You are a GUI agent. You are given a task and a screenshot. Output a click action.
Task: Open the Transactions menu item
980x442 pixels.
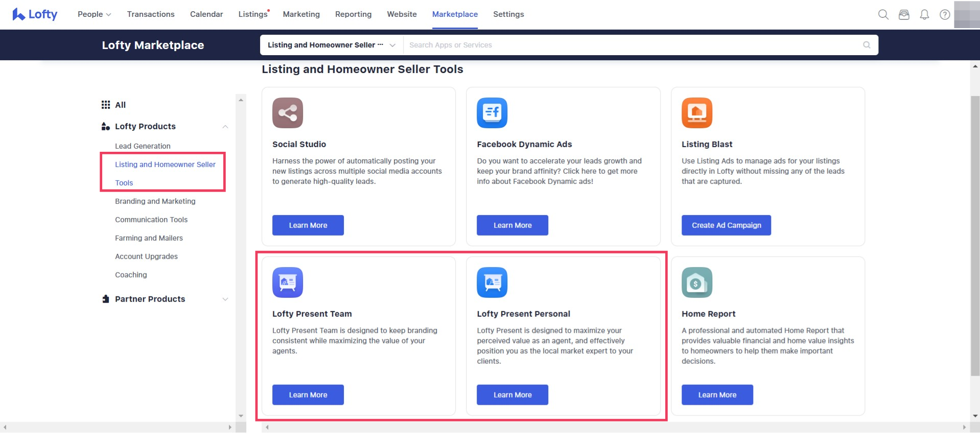151,14
